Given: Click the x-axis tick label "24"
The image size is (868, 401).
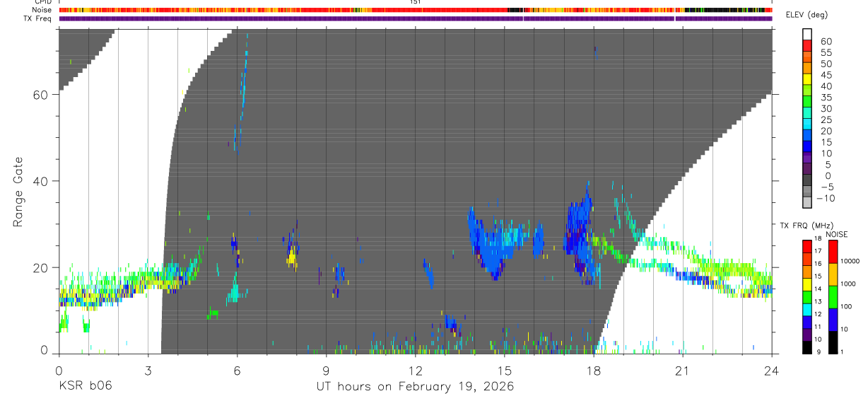Looking at the screenshot, I should tap(772, 370).
